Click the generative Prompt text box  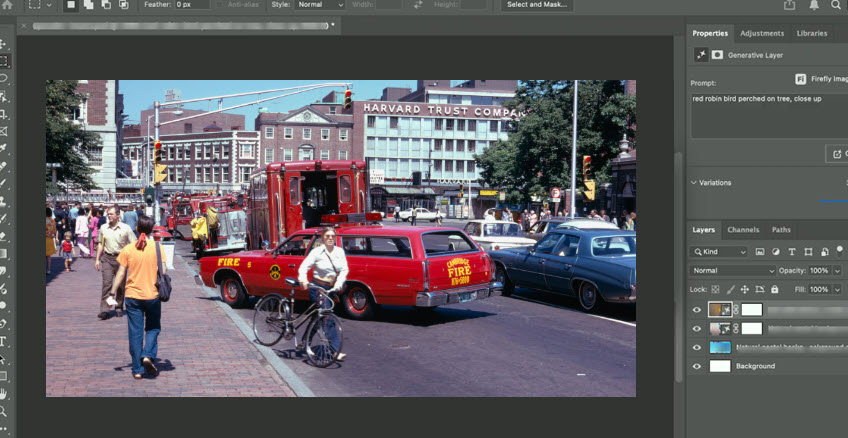click(x=769, y=116)
